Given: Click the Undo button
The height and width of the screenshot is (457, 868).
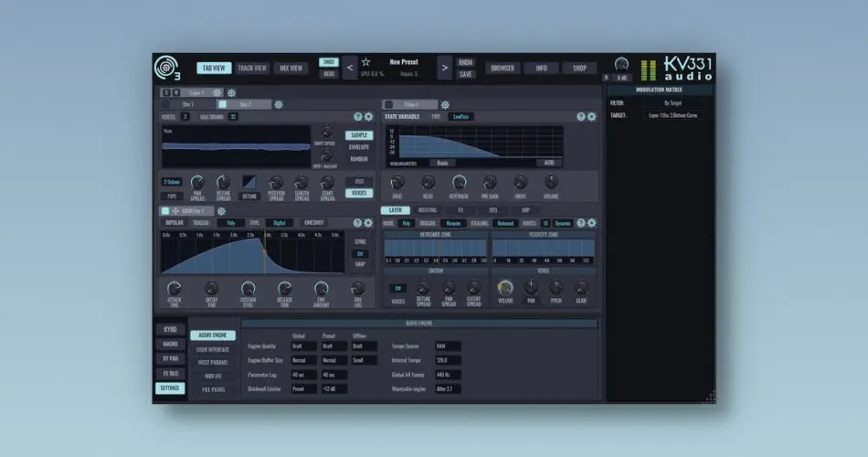Looking at the screenshot, I should tap(329, 62).
